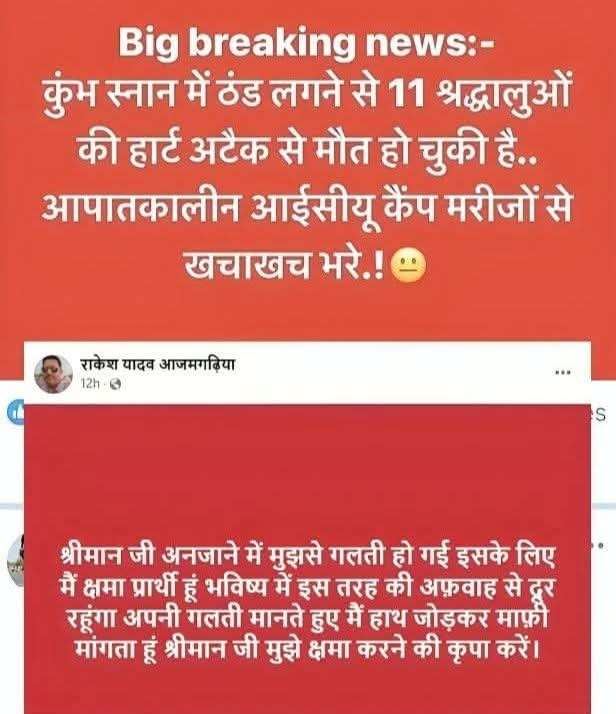
Task: Click the apology line starting श्रीमान जी अनजाने
Action: 308,556
